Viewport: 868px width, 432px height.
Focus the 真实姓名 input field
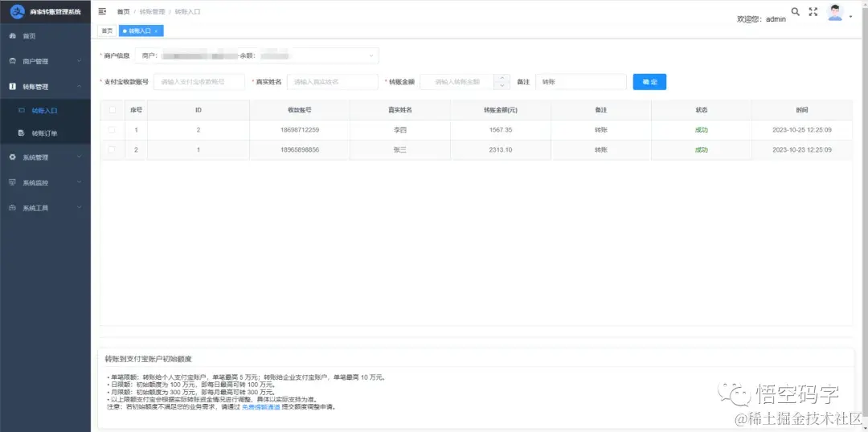point(333,82)
